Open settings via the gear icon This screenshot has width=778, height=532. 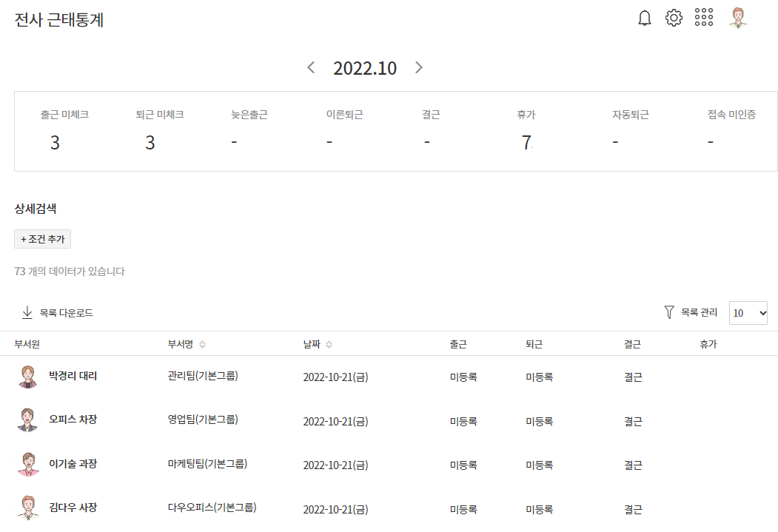tap(674, 18)
